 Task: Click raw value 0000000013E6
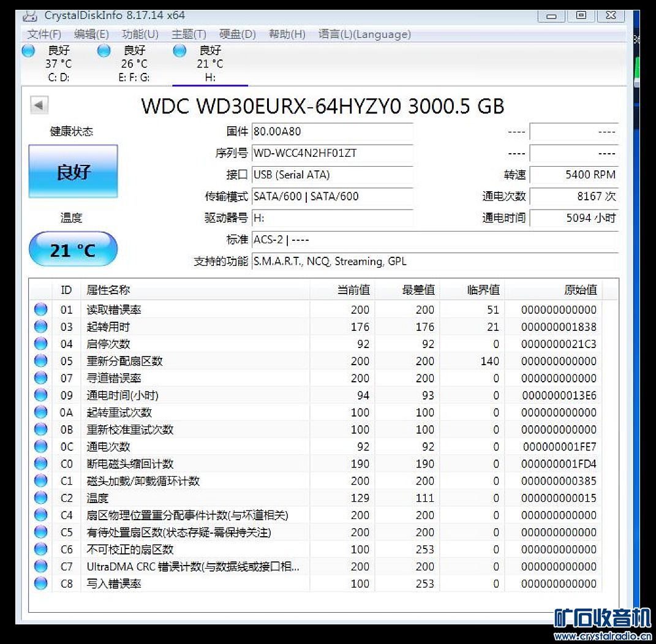pyautogui.click(x=559, y=395)
